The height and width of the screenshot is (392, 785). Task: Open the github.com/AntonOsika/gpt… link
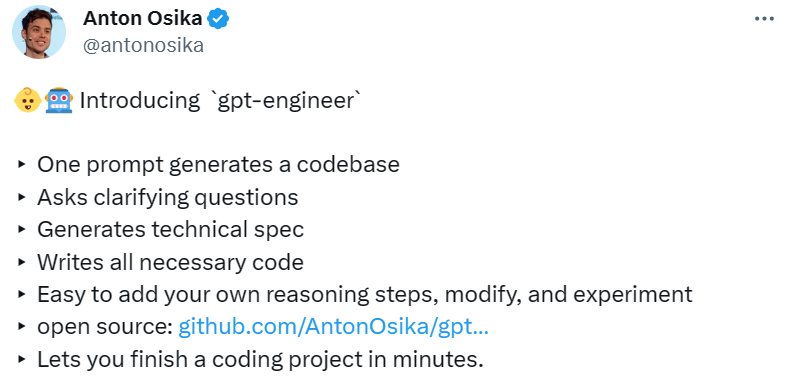coord(333,327)
